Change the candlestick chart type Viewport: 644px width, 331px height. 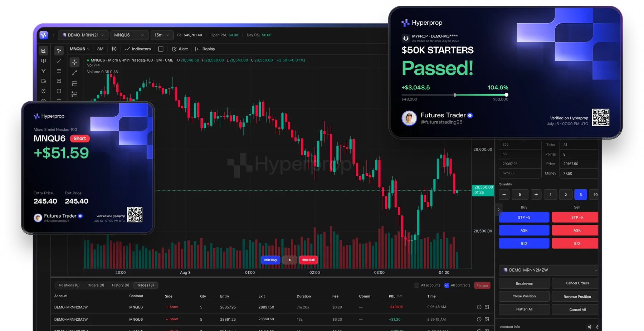click(x=114, y=49)
